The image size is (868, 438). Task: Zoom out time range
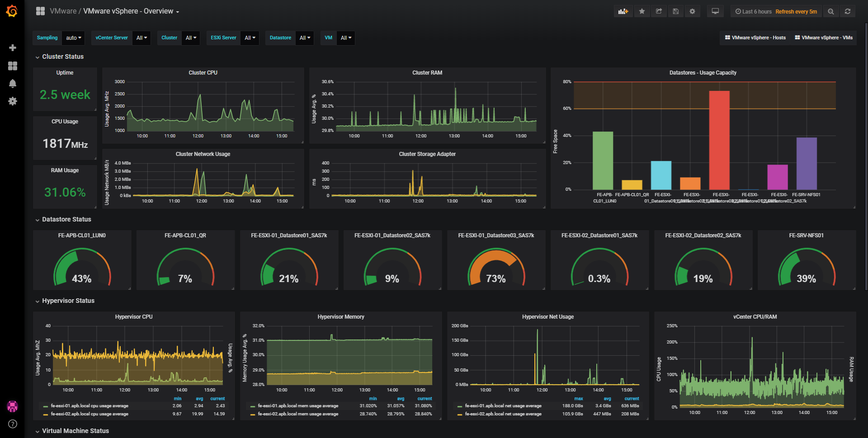(831, 11)
